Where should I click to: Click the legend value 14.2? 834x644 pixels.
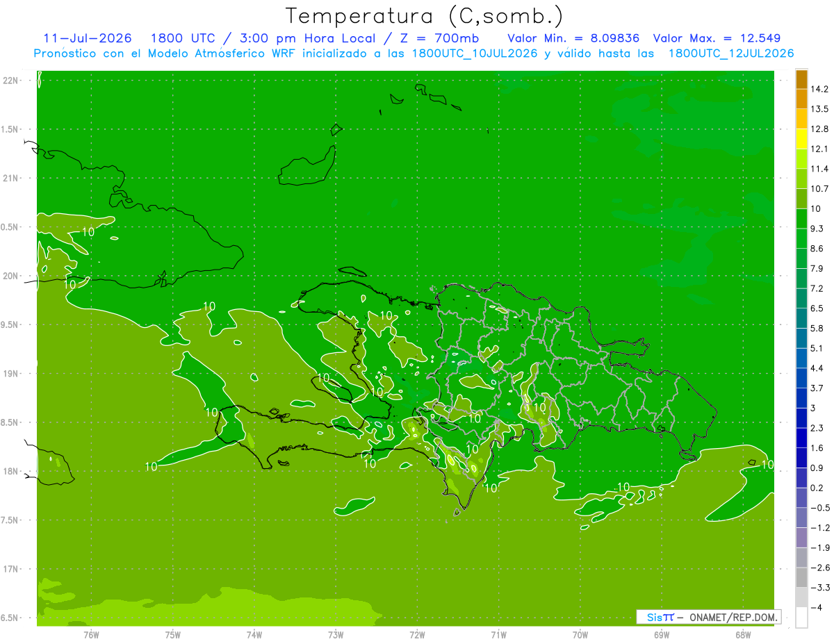click(x=820, y=89)
